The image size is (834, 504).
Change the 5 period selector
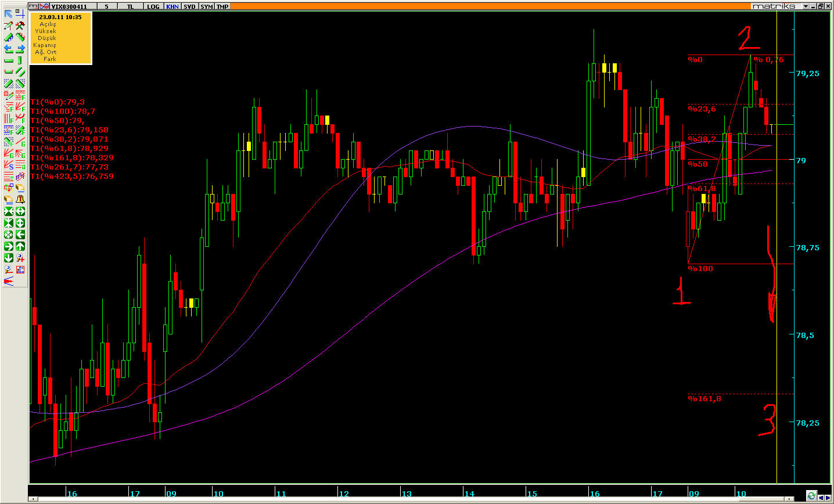106,6
